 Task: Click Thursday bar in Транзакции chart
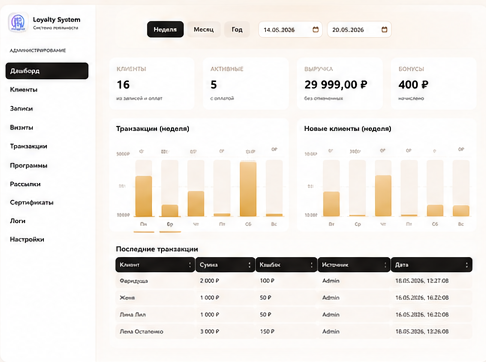coord(196,204)
